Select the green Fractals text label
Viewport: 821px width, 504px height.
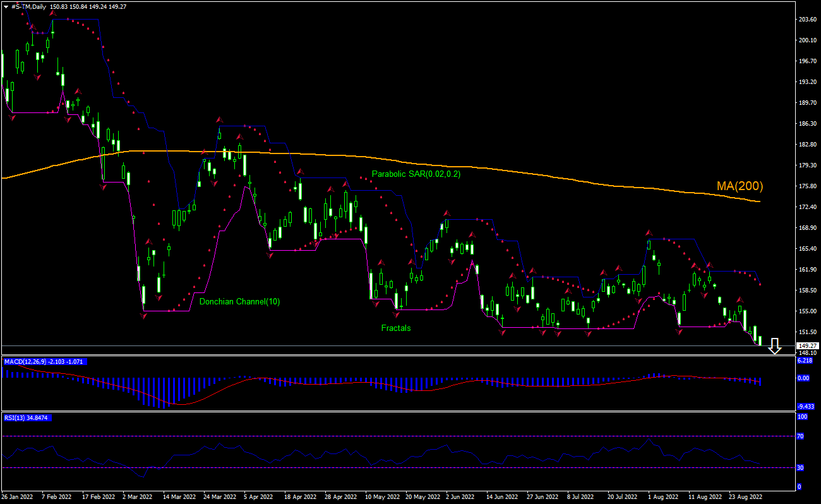[395, 328]
